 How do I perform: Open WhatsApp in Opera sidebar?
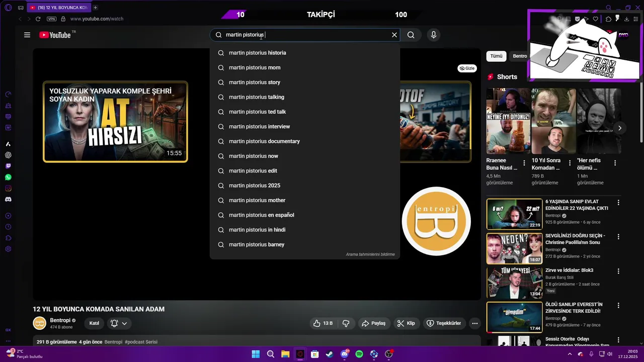click(8, 177)
